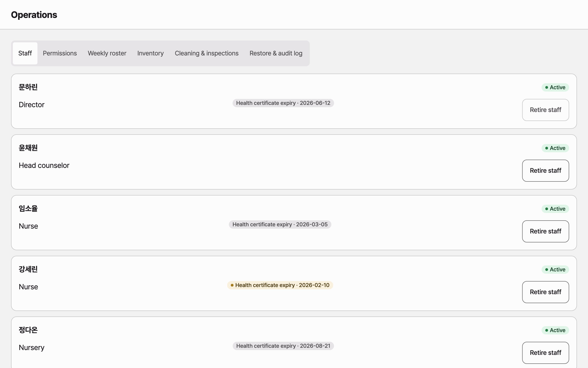
Task: Open Cleaning & inspections tab
Action: point(206,53)
